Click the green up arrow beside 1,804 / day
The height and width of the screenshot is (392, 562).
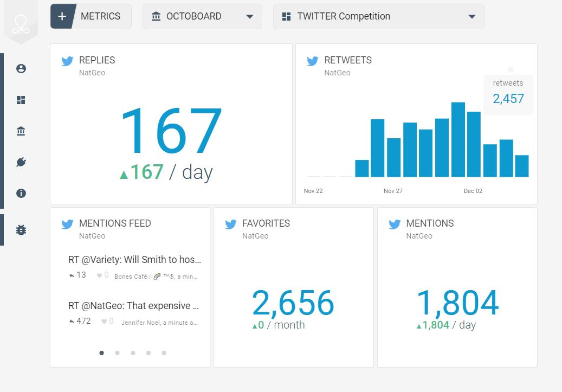[x=418, y=326]
